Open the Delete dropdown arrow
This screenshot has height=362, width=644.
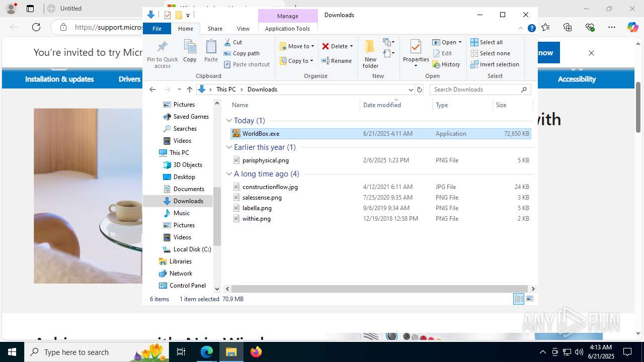coord(351,46)
